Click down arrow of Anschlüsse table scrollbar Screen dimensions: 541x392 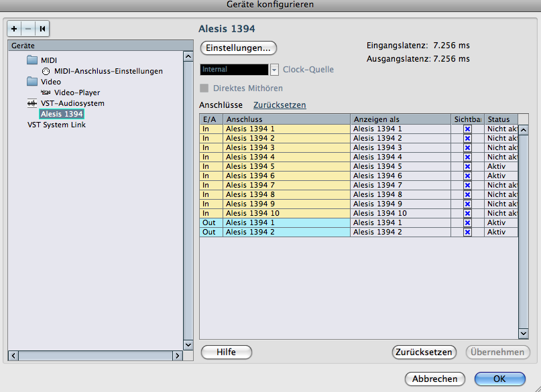click(524, 334)
